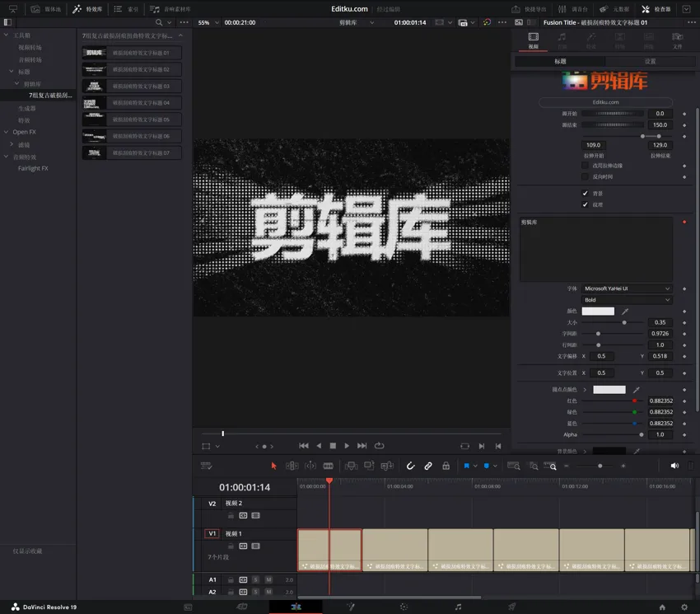Toggle the Linked Selection chain icon
This screenshot has height=614, width=700.
click(427, 466)
